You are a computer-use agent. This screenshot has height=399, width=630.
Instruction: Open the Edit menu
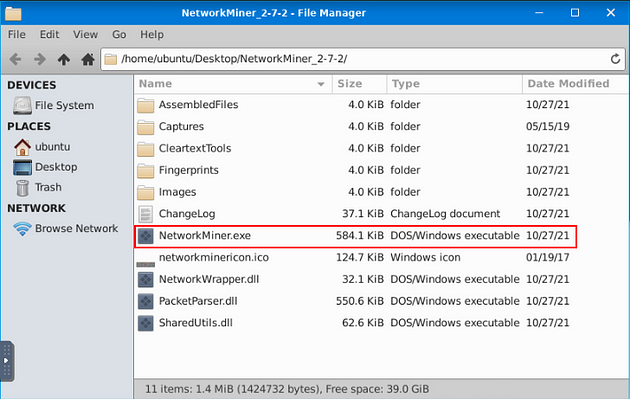point(49,35)
